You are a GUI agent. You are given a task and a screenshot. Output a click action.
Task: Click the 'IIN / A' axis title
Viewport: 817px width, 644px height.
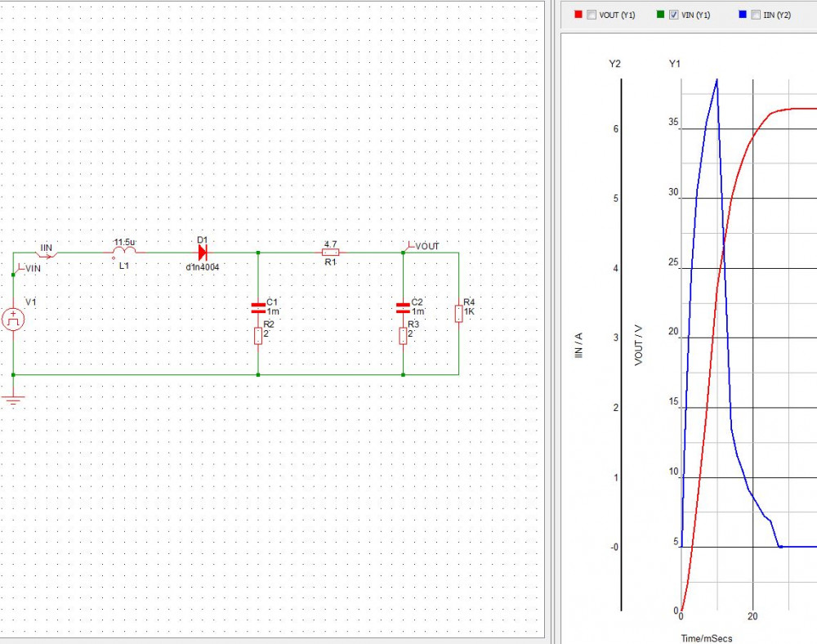coord(578,346)
